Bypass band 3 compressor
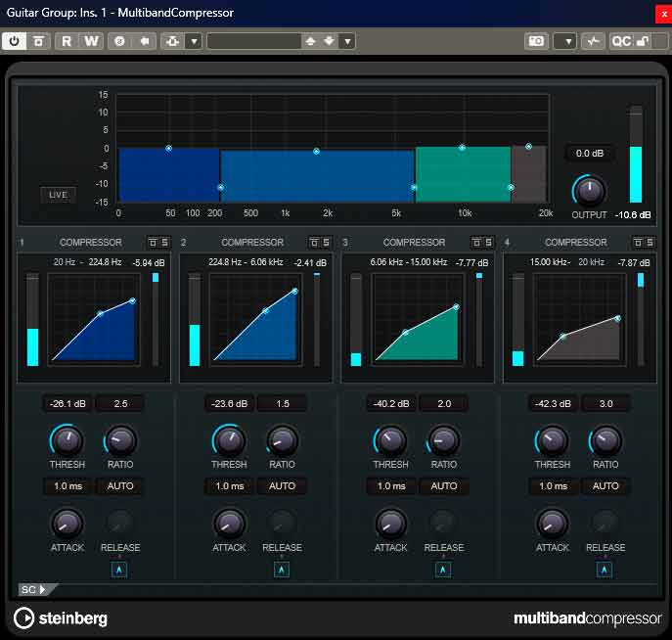The image size is (672, 640). tap(476, 243)
